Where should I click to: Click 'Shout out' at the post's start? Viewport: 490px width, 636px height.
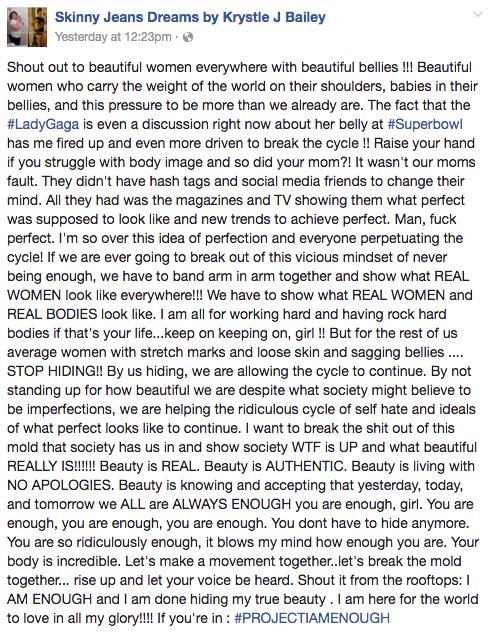(36, 67)
